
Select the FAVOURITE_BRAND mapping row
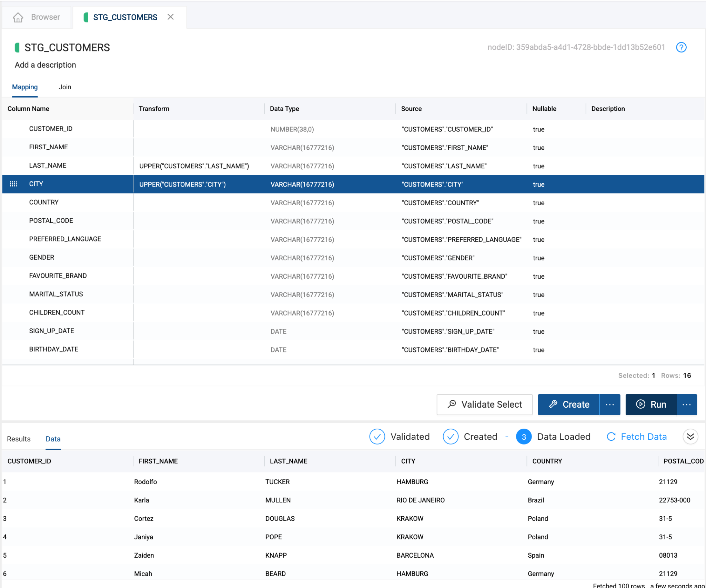[x=353, y=276]
